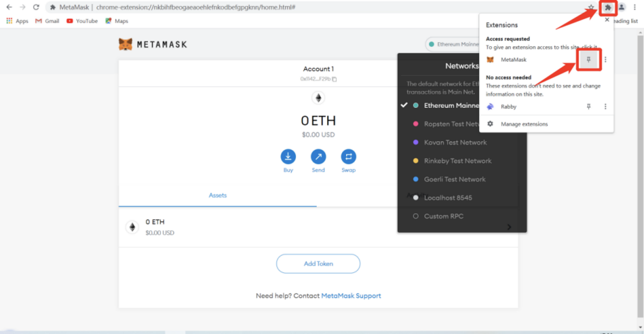The height and width of the screenshot is (334, 644).
Task: Go forward with the browser forward arrow
Action: pyautogui.click(x=23, y=7)
